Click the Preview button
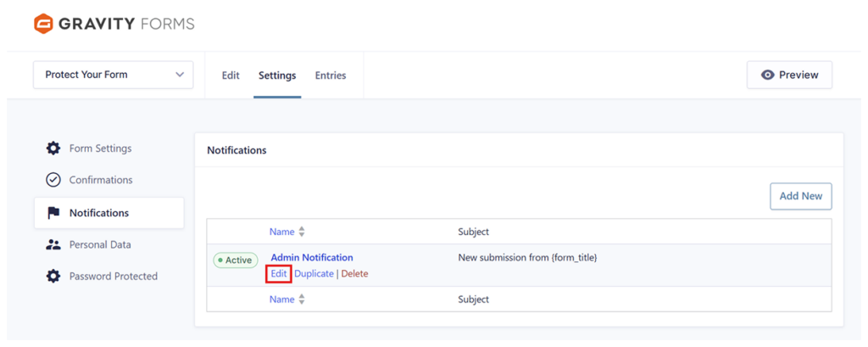 click(789, 75)
